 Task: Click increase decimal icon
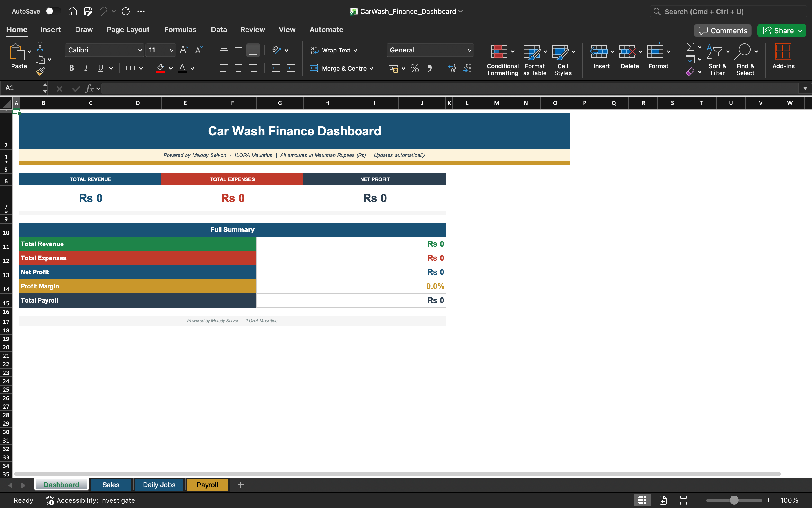click(452, 69)
